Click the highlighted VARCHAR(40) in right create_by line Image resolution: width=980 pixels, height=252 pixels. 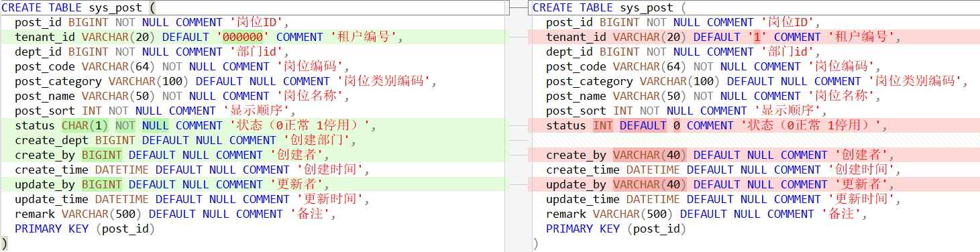point(649,155)
